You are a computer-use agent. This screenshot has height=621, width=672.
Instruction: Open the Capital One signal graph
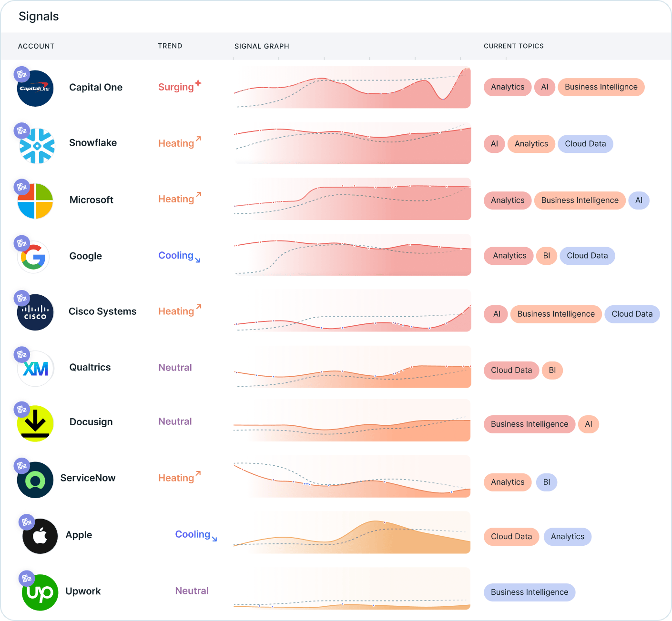pyautogui.click(x=352, y=88)
